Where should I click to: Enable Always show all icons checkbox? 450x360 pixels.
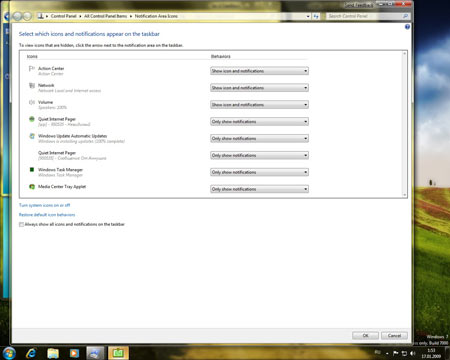tap(21, 225)
